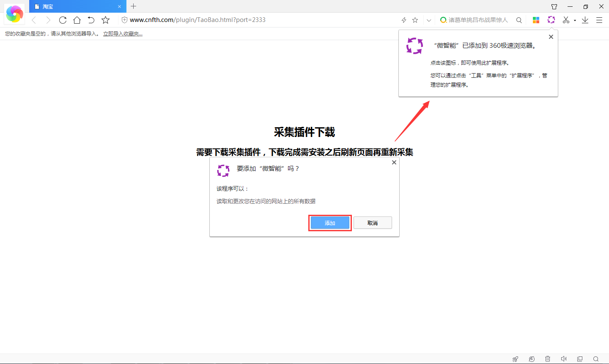This screenshot has width=609, height=364.
Task: Click the 360 browser logo icon
Action: point(14,14)
